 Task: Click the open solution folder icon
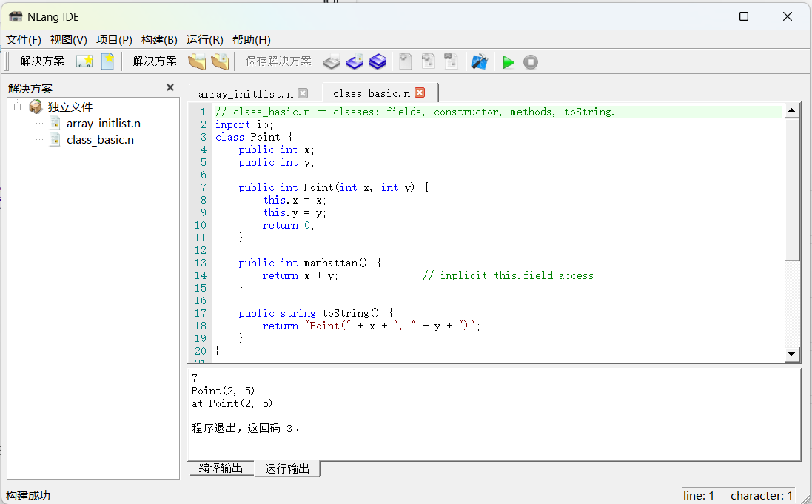pos(197,61)
